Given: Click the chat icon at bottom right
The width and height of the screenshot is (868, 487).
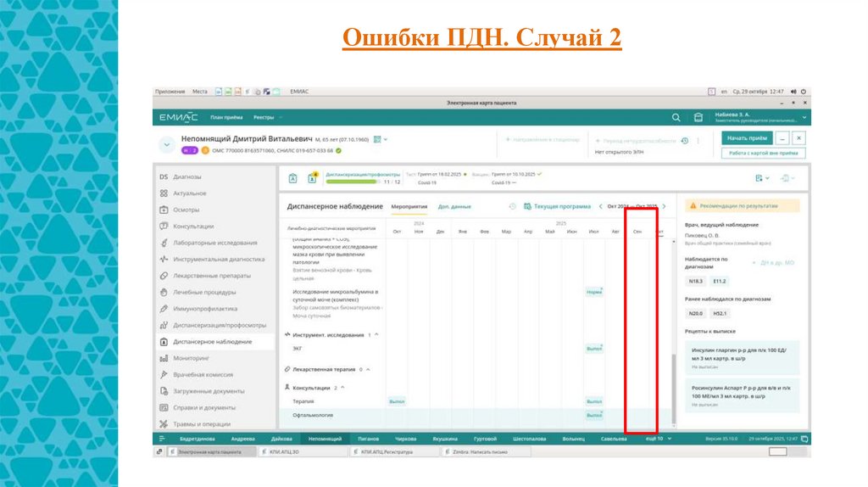Looking at the screenshot, I should 804,439.
